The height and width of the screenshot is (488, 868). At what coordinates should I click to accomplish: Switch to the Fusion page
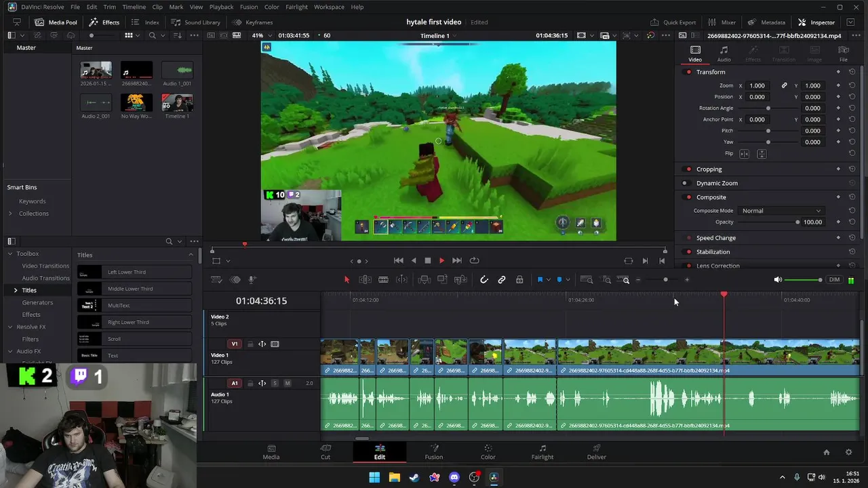point(433,452)
